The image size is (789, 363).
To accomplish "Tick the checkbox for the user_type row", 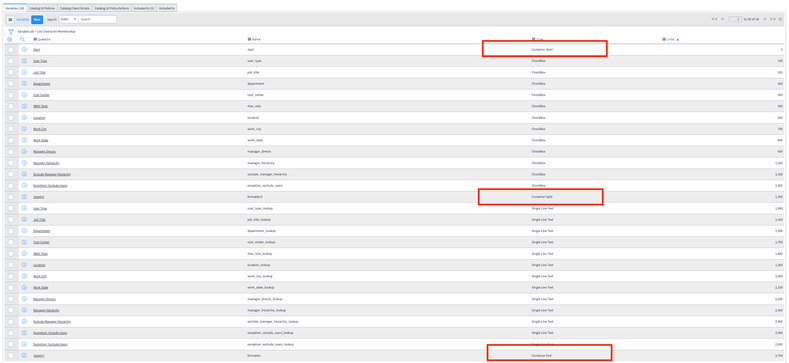I will (11, 61).
